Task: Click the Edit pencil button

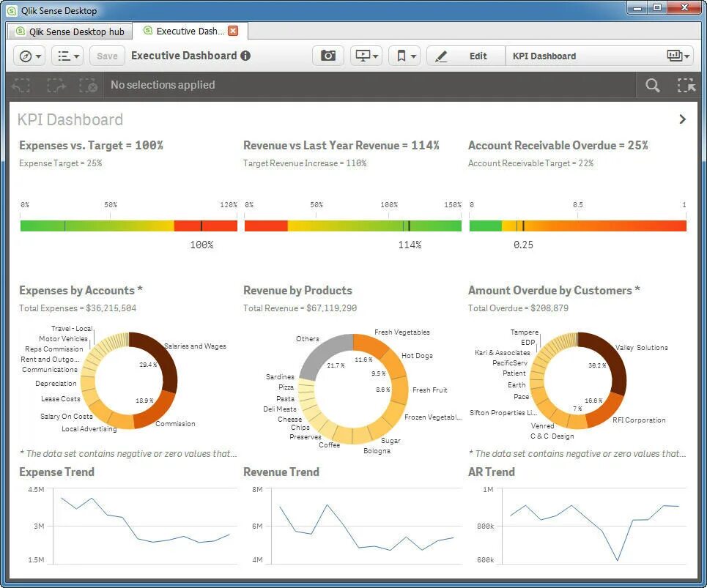Action: tap(466, 56)
